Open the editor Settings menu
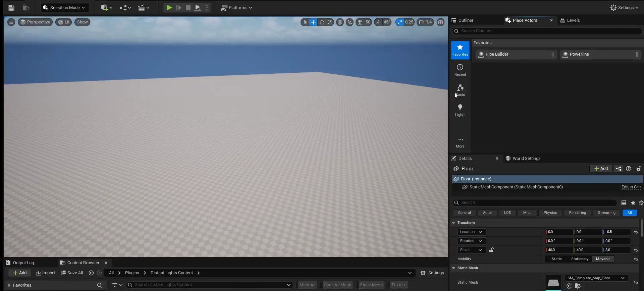The height and width of the screenshot is (291, 644). coord(624,7)
